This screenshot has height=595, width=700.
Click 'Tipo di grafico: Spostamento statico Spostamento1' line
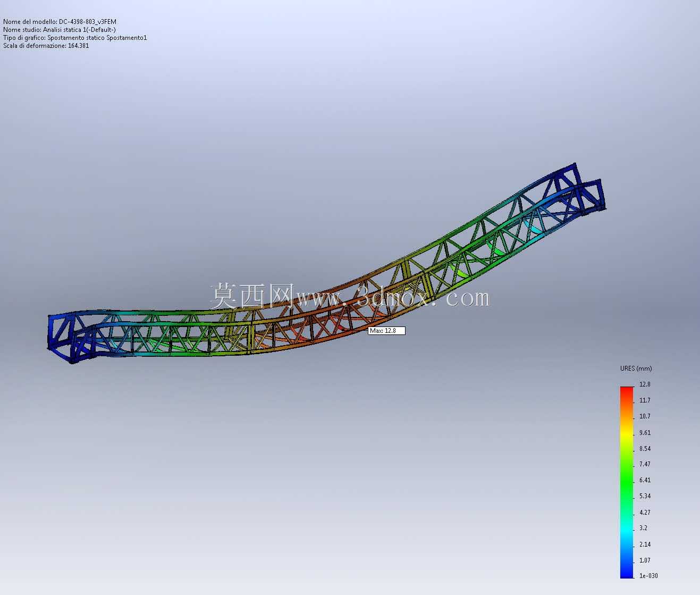tap(75, 38)
